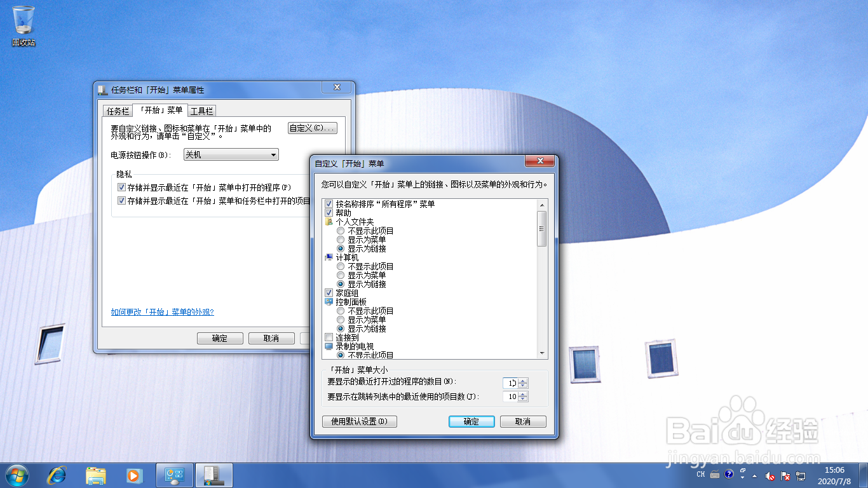The width and height of the screenshot is (868, 488).
Task: Open Action Center flag icon in tray
Action: [x=785, y=475]
